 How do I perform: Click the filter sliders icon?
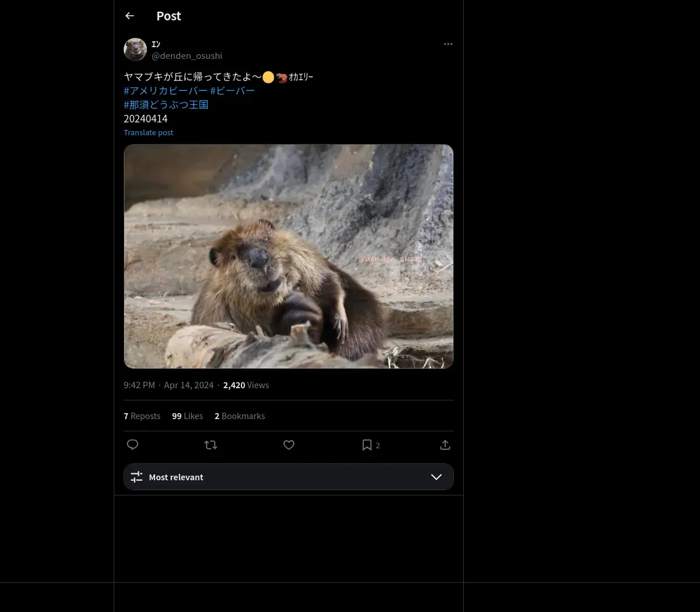[136, 477]
